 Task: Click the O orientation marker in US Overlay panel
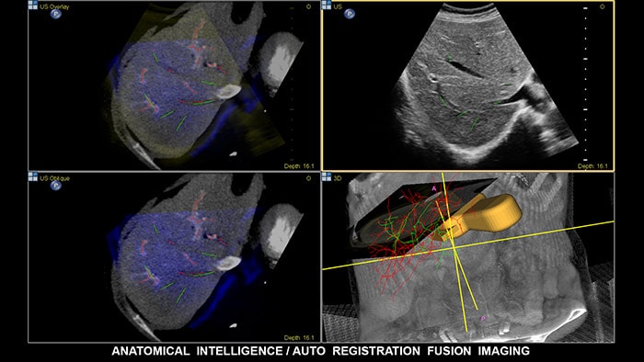click(308, 7)
